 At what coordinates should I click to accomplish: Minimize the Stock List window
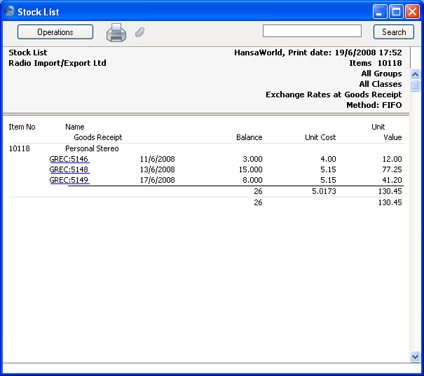380,12
